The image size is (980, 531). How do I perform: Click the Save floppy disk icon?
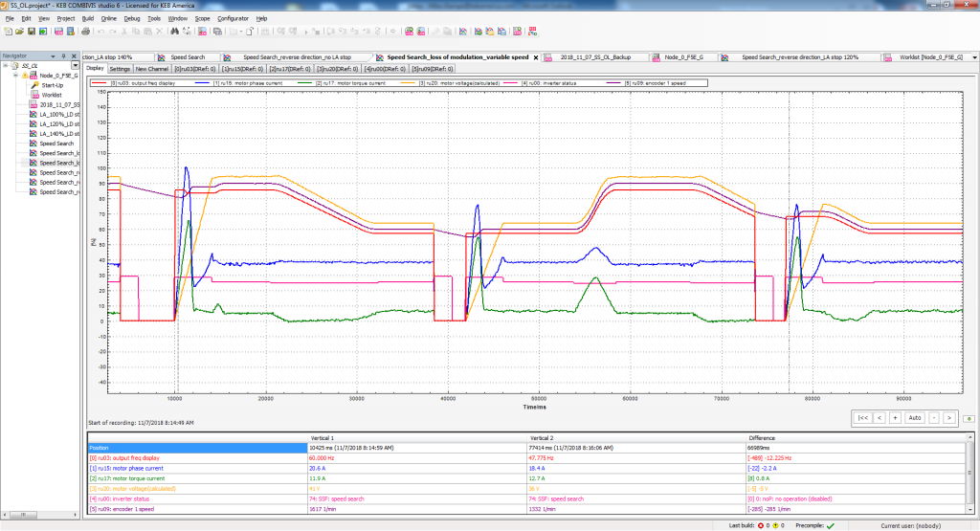click(32, 32)
